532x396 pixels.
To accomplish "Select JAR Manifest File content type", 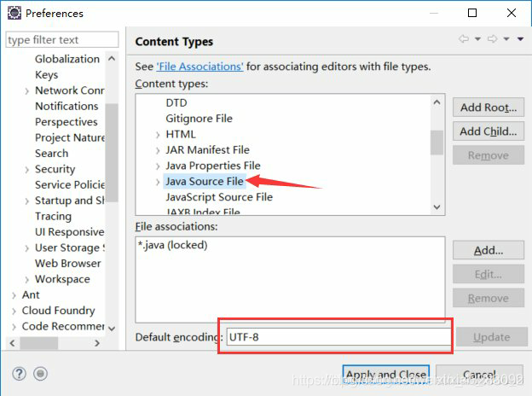I will click(x=208, y=150).
